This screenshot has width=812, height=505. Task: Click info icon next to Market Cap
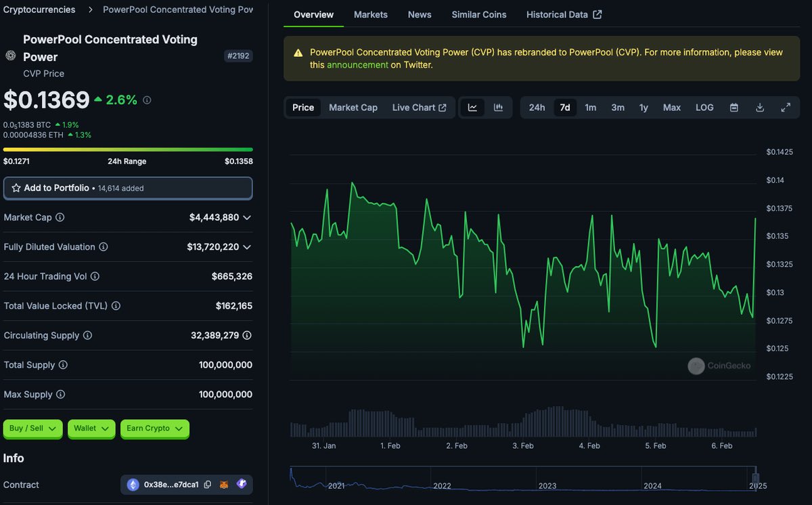point(60,217)
